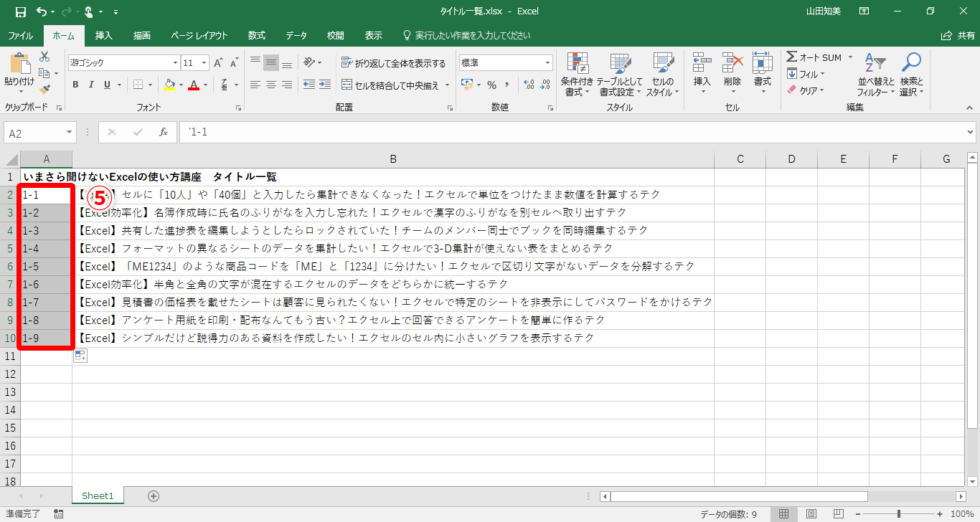Open the font color picker arrow
Image resolution: width=980 pixels, height=522 pixels.
(x=205, y=85)
